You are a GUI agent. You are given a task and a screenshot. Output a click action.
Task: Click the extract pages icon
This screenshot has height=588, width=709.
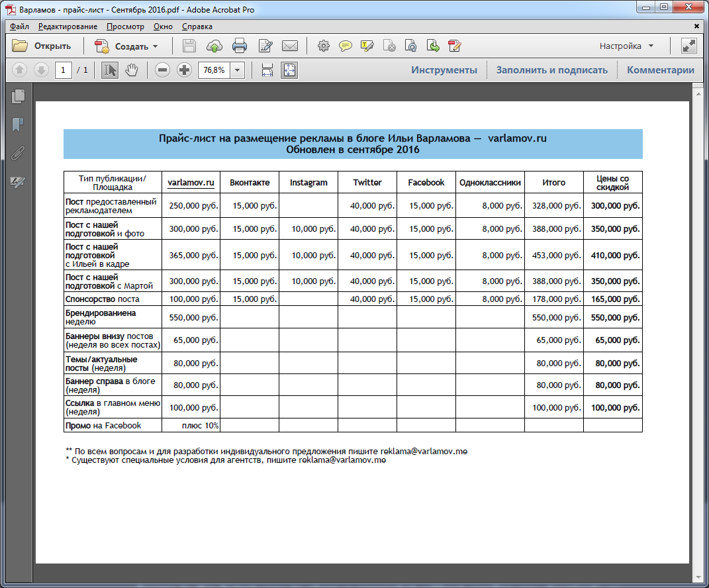(x=433, y=46)
